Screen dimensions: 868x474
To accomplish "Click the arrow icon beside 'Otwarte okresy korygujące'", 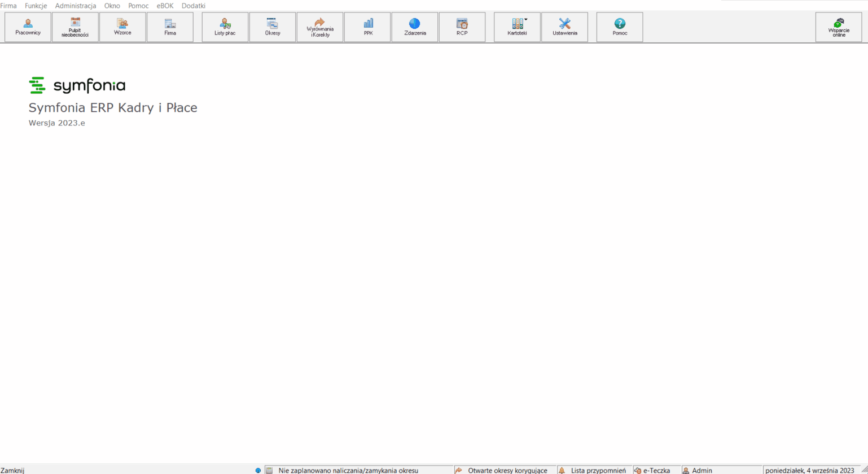I will point(459,470).
